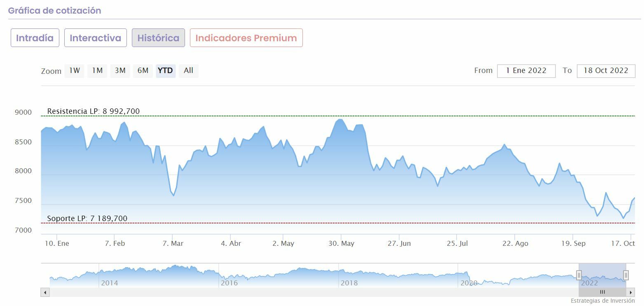The image size is (644, 306).
Task: Click the horizontal scrollbar thumb grip
Action: 602,292
